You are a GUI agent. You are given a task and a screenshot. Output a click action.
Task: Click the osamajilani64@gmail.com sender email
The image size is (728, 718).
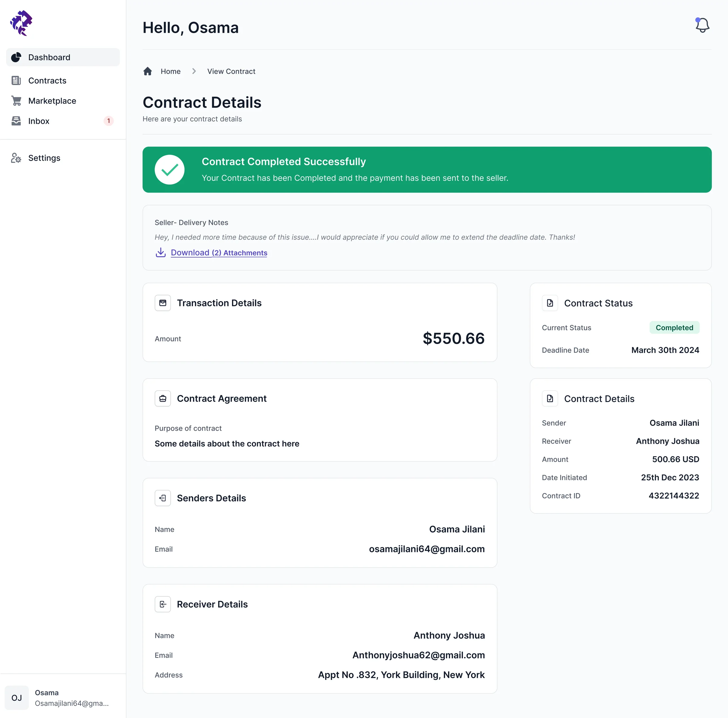coord(427,549)
